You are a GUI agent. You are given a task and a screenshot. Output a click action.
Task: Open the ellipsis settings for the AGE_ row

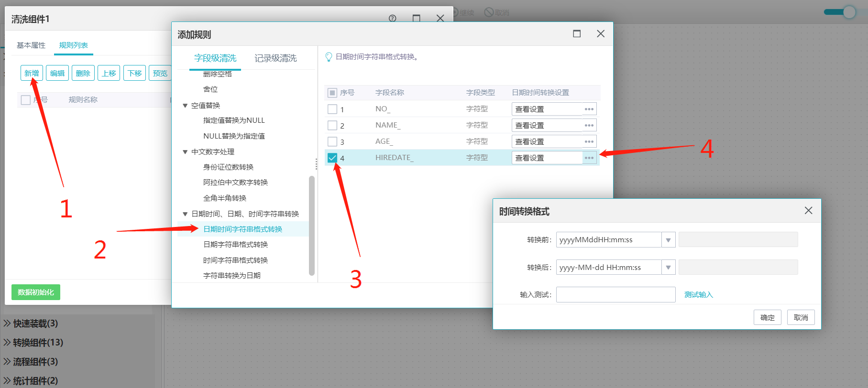coord(589,141)
